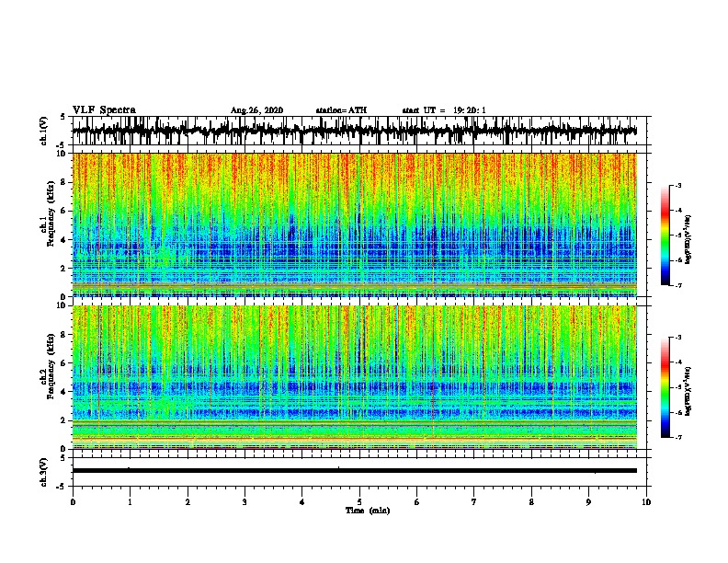
Task: Click the ch.1(V) waveform plot
Action: pyautogui.click(x=359, y=131)
